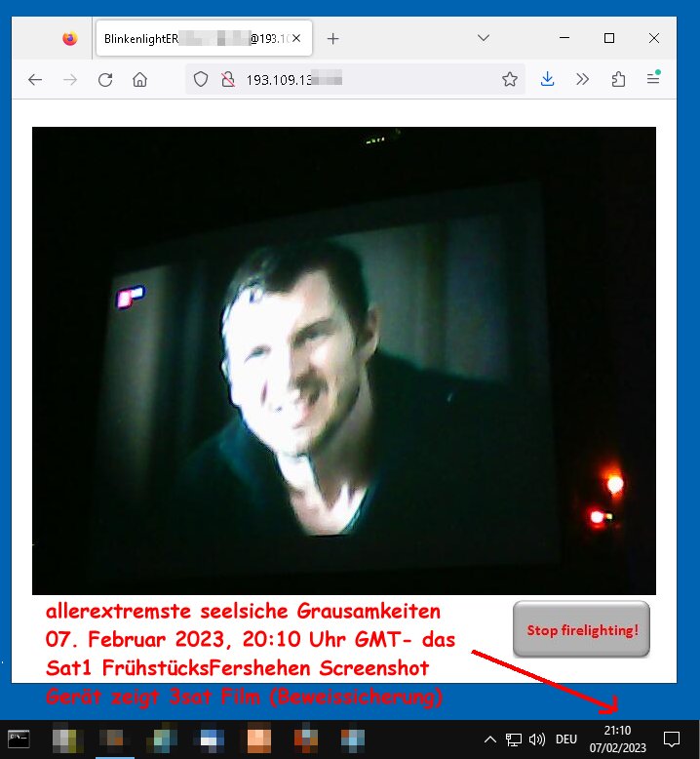
Task: Reload the current page
Action: pos(105,79)
